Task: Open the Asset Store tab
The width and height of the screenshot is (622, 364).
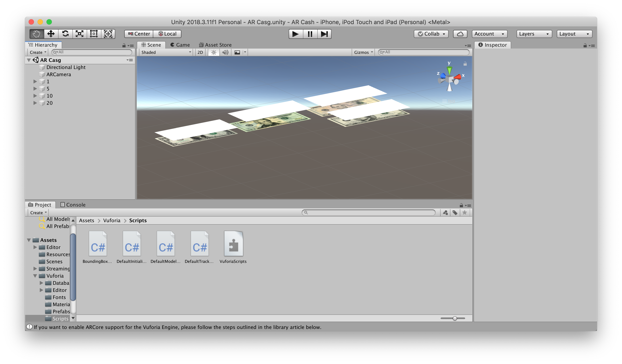Action: click(x=215, y=45)
